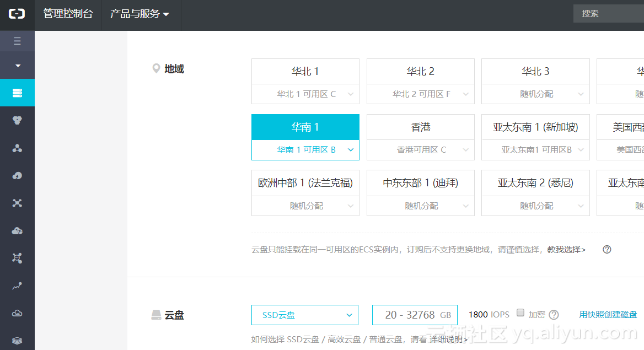Open the line-chart monitoring sidebar icon
644x350 pixels.
[17, 286]
